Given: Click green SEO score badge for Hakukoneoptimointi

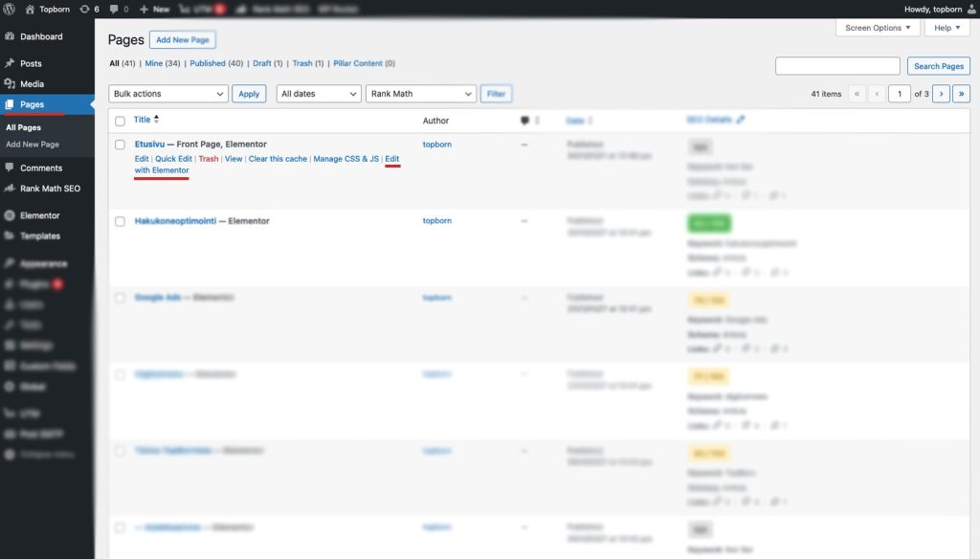Looking at the screenshot, I should point(709,223).
